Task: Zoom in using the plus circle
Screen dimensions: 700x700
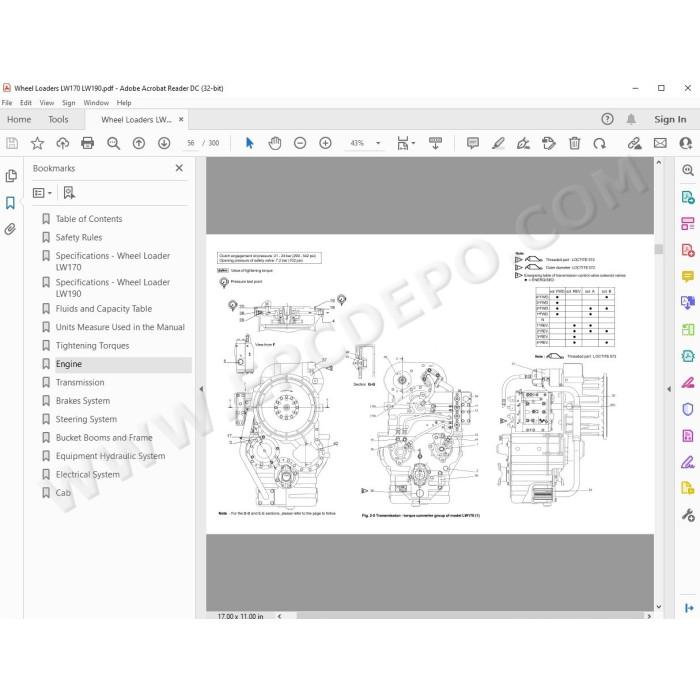Action: click(325, 143)
